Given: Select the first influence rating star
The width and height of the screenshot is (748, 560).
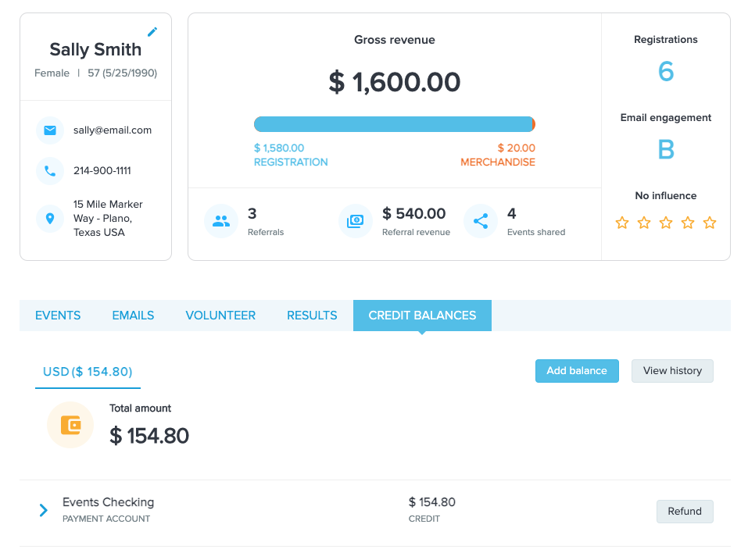Looking at the screenshot, I should 622,223.
